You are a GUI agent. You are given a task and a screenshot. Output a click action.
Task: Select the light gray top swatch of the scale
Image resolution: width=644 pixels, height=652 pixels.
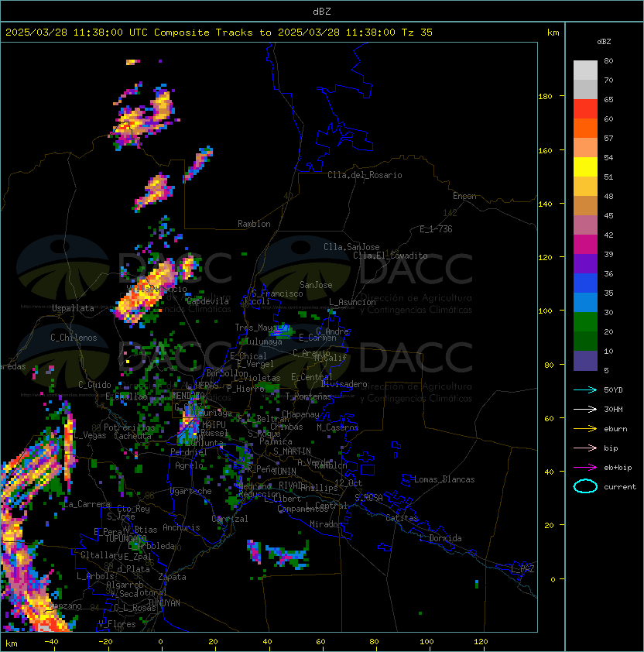(585, 70)
